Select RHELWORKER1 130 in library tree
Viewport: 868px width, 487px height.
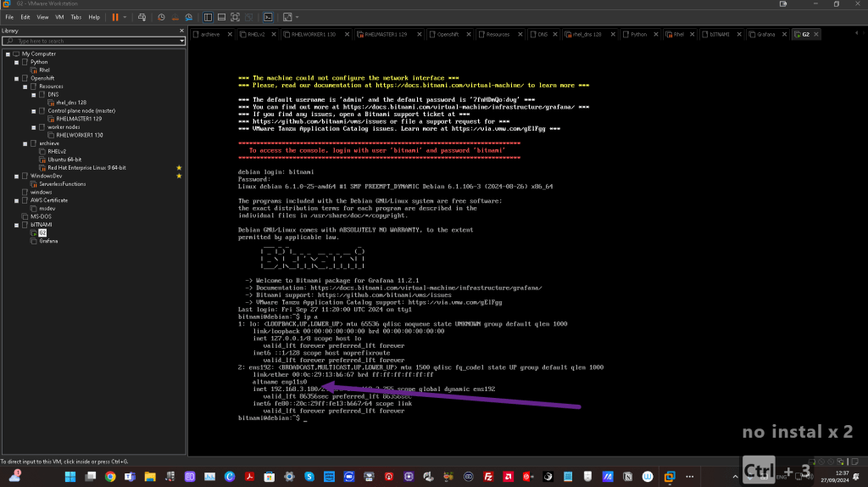pos(79,135)
